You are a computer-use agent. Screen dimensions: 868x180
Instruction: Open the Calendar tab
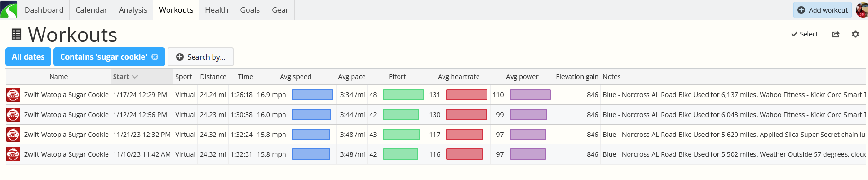[x=91, y=10]
